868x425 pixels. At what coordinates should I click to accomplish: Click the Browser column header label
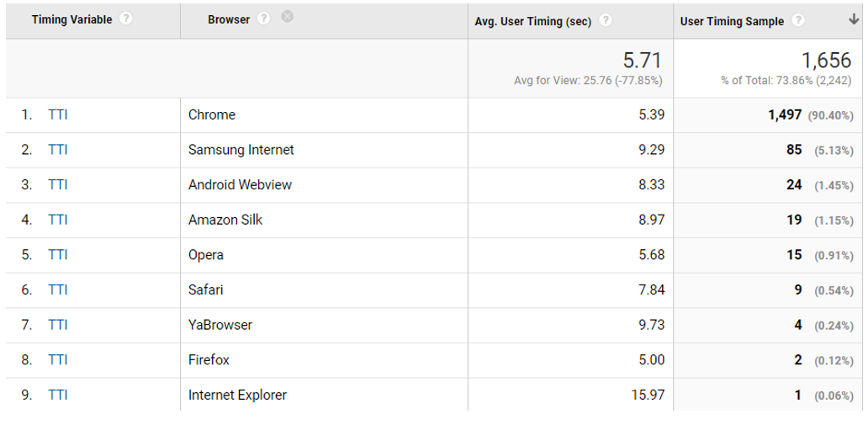(x=229, y=19)
